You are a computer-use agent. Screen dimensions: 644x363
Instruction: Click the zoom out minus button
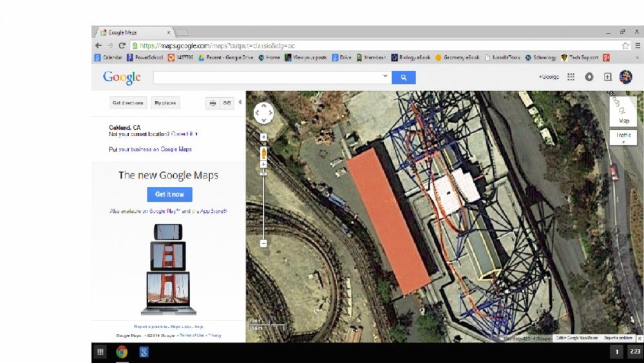coord(263,243)
